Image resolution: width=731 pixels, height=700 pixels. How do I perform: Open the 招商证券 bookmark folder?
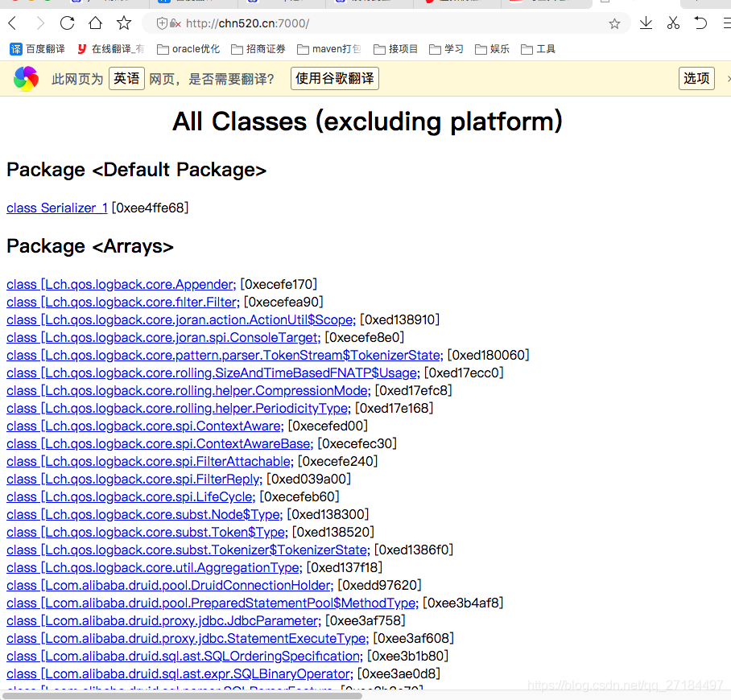pyautogui.click(x=258, y=49)
